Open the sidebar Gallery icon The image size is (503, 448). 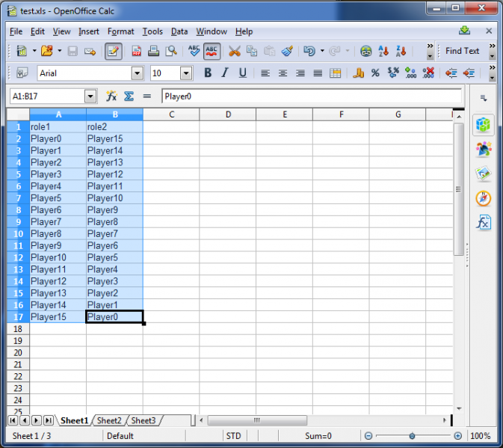[x=483, y=174]
